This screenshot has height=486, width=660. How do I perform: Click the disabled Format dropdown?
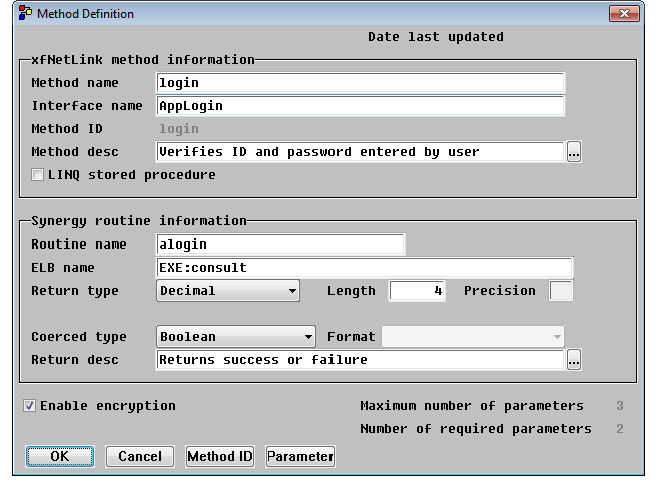tap(472, 337)
